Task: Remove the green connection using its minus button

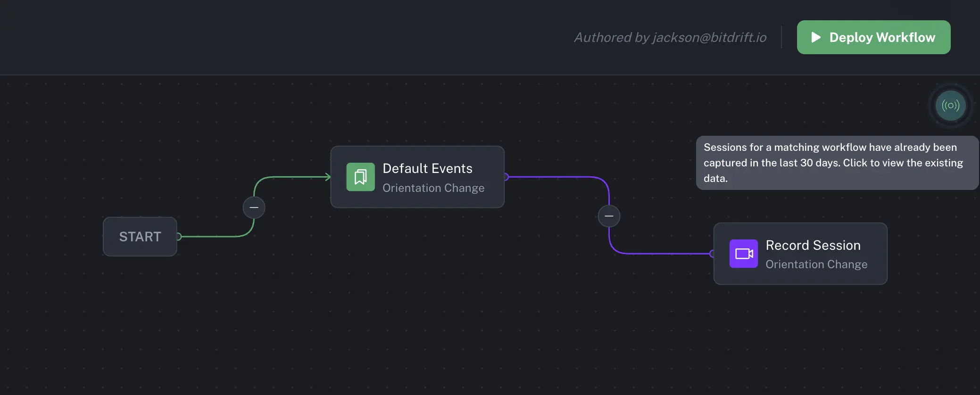Action: tap(254, 207)
